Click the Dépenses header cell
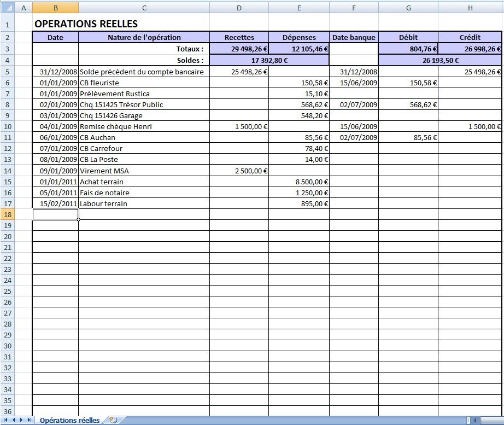Viewport: 504px width, 425px height. [299, 37]
